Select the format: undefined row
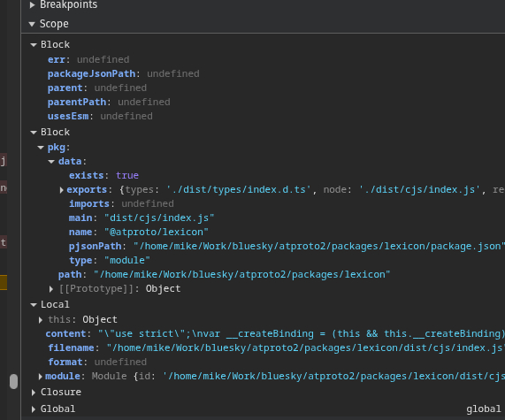Viewport: 505px width, 420px height. coord(97,363)
